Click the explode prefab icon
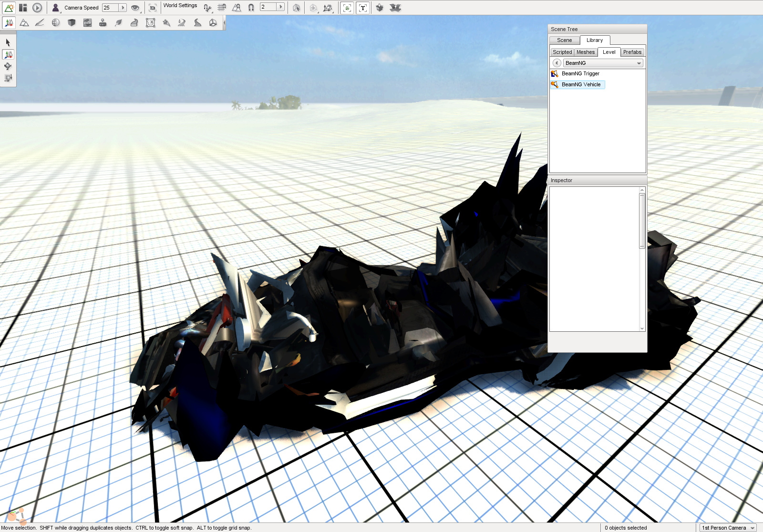This screenshot has width=763, height=532. (395, 8)
